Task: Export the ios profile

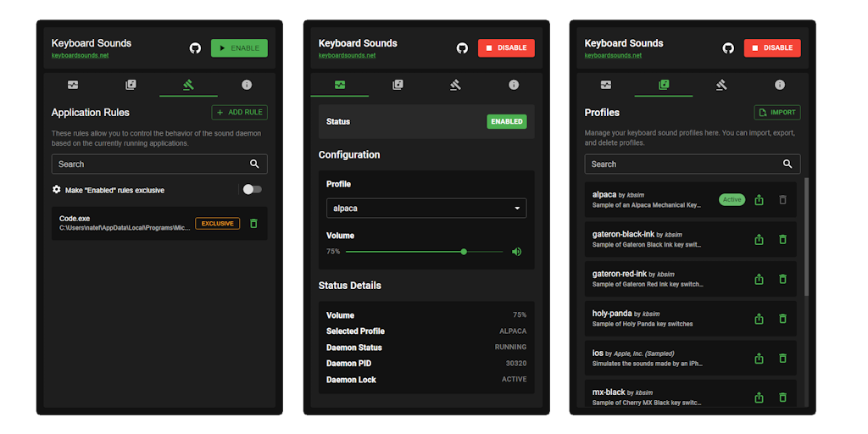Action: 759,358
